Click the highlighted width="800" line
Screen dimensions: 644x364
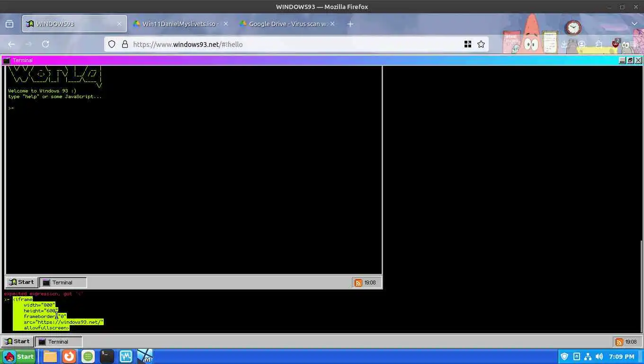[x=39, y=305]
